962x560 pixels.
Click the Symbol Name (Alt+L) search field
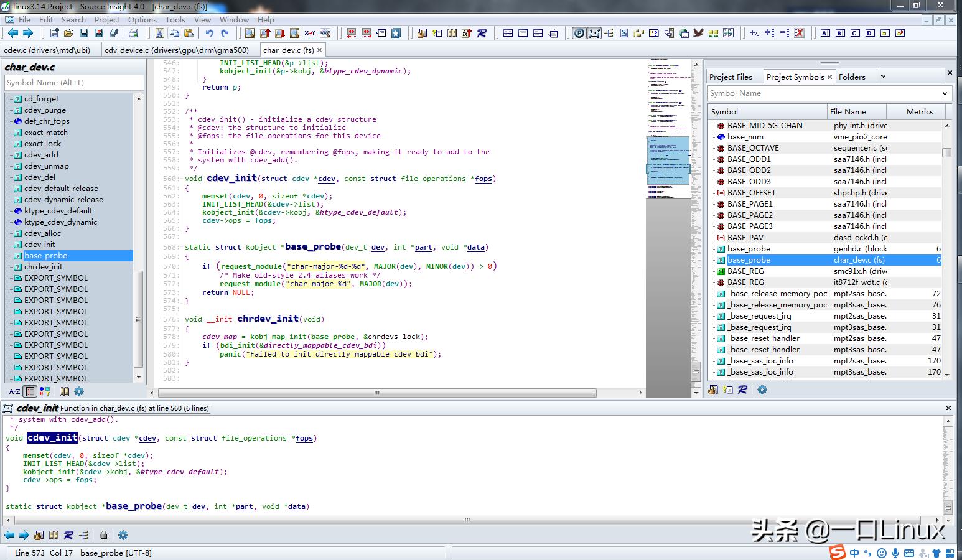point(74,83)
